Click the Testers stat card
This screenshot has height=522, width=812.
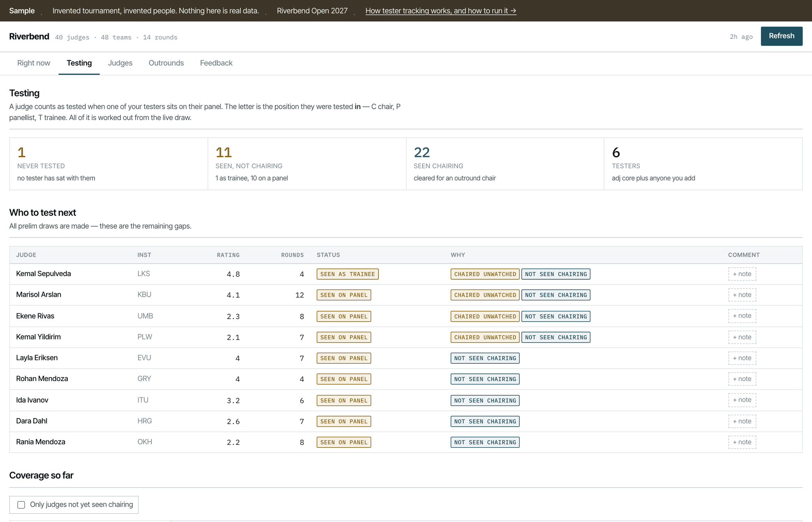(703, 164)
